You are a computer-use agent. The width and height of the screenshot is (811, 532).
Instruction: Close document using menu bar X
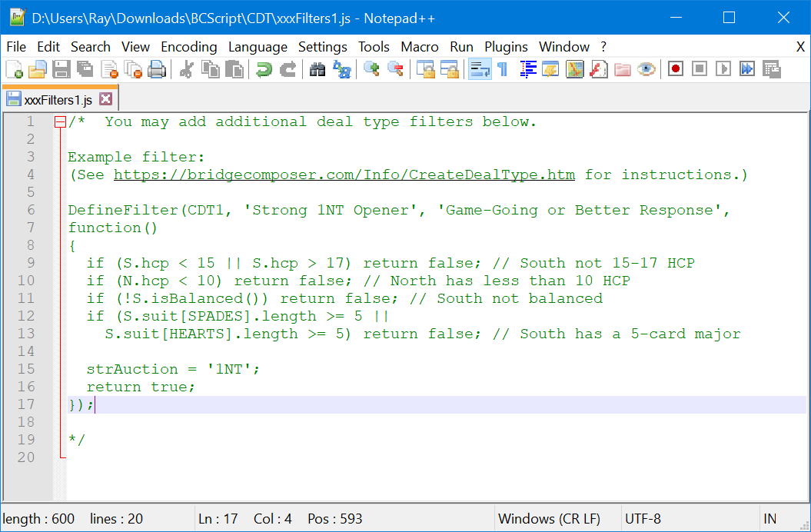click(800, 47)
